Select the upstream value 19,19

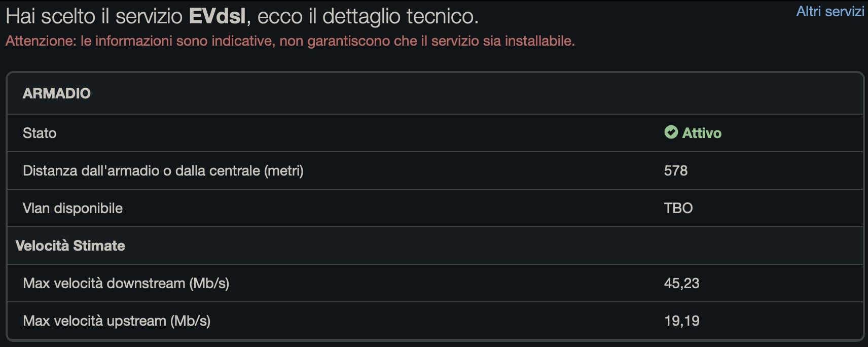pyautogui.click(x=682, y=321)
